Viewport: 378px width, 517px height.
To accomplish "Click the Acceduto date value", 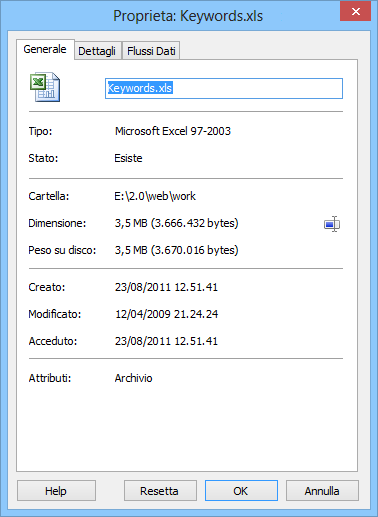I will point(166,341).
